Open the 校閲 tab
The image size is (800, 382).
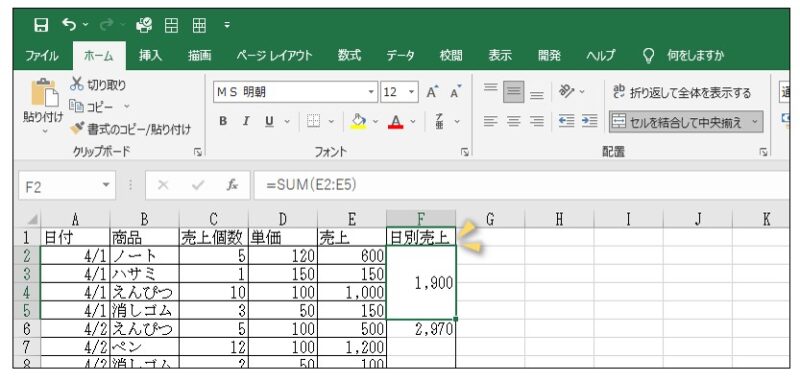[451, 56]
